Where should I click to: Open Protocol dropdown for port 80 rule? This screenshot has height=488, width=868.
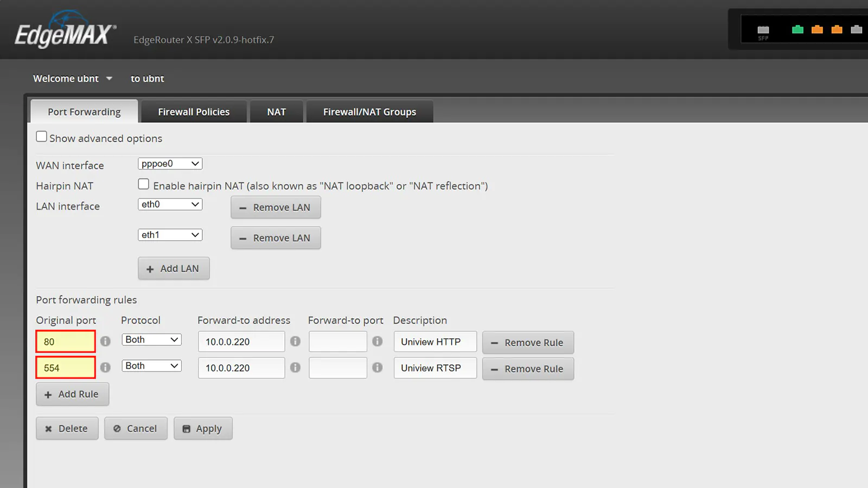point(152,339)
